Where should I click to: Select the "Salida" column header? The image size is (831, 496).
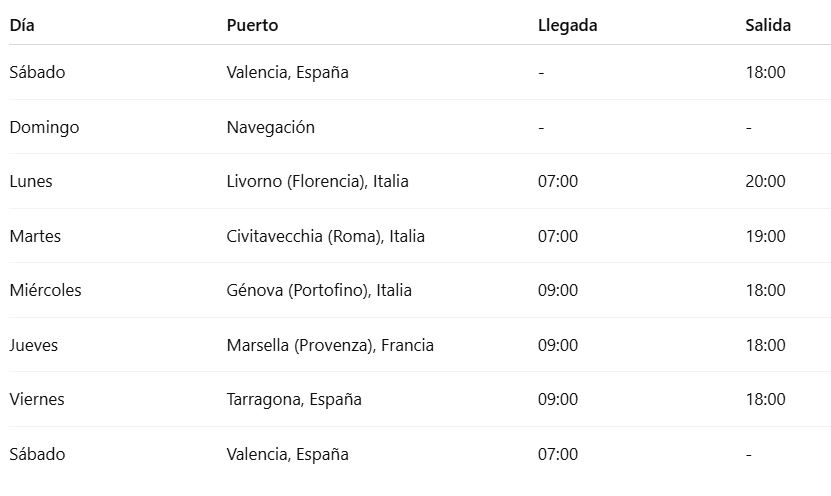click(768, 26)
